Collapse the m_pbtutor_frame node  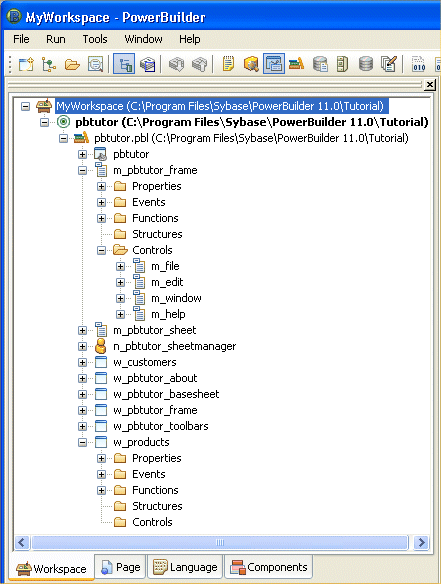pyautogui.click(x=82, y=170)
